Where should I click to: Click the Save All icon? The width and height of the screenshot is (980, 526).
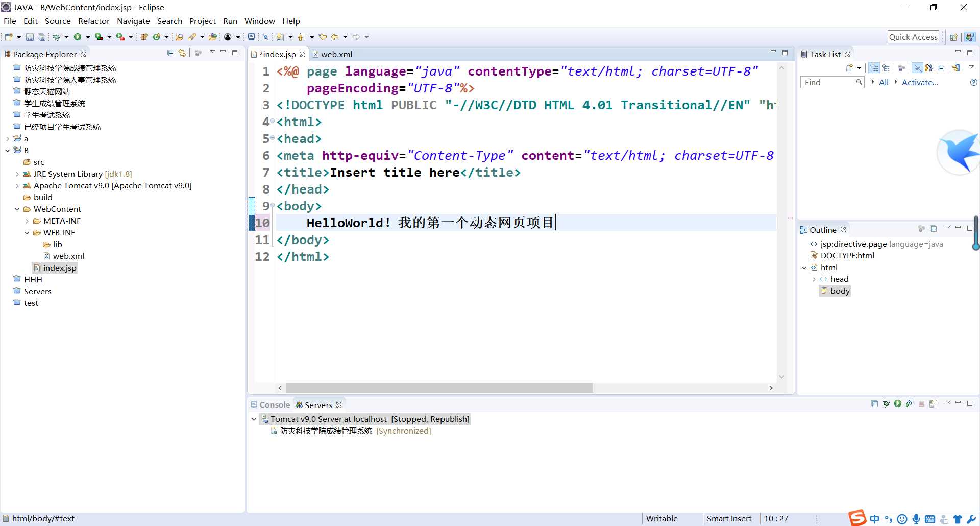[x=41, y=37]
